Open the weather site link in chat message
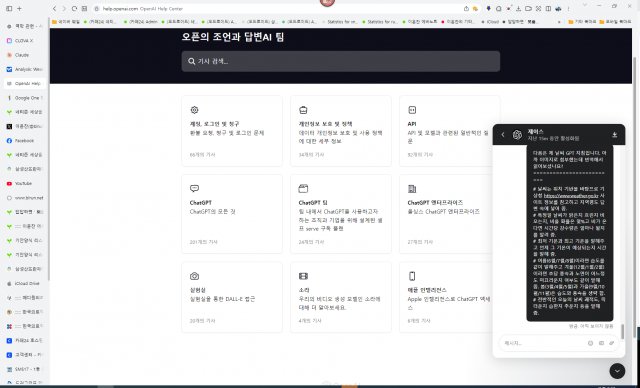The width and height of the screenshot is (640, 388). pyautogui.click(x=571, y=195)
